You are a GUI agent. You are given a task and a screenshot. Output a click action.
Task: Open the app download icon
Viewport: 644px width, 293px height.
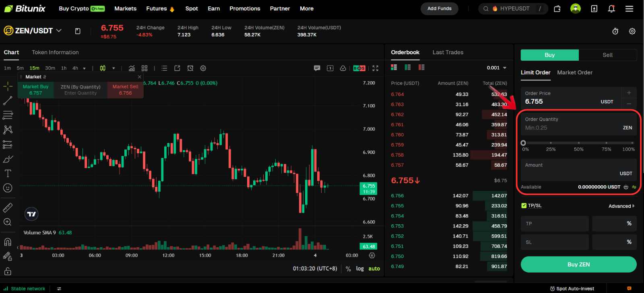click(594, 8)
